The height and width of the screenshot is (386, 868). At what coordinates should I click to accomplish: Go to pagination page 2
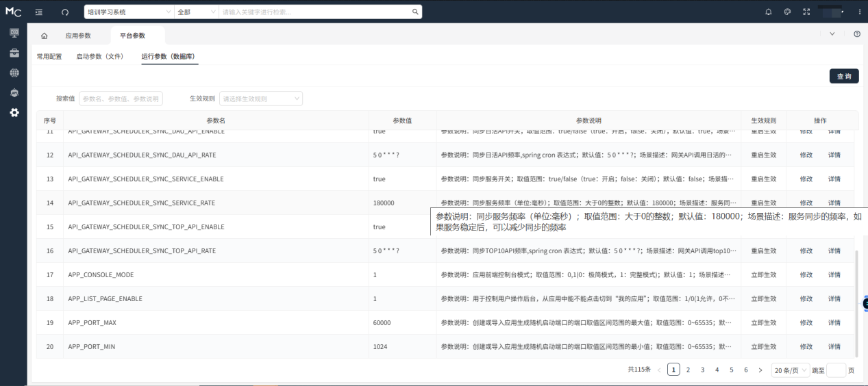(x=688, y=370)
